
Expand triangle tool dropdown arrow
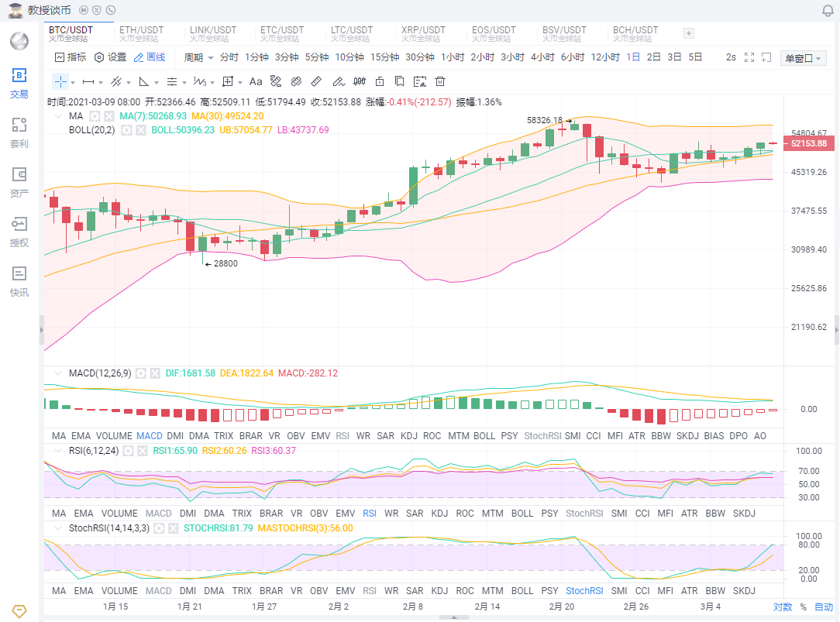click(157, 82)
